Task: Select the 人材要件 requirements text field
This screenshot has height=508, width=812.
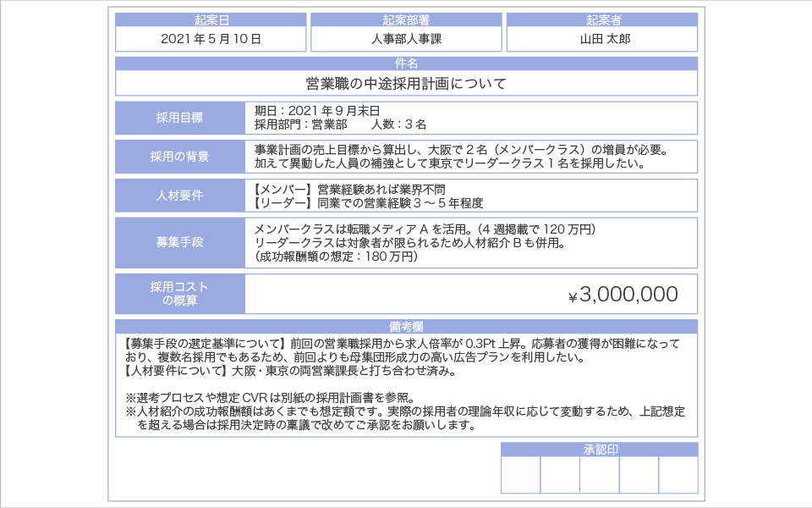Action: tap(470, 196)
